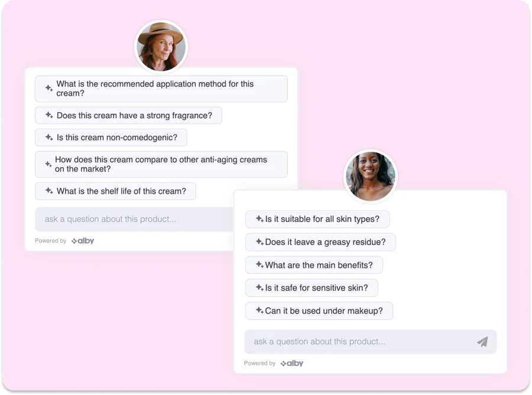Ask how cream compares to anti-aging creams
The image size is (532, 395).
[161, 164]
